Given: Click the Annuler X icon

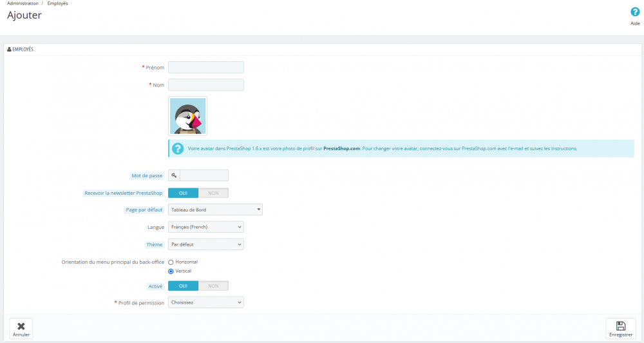Looking at the screenshot, I should 21,326.
